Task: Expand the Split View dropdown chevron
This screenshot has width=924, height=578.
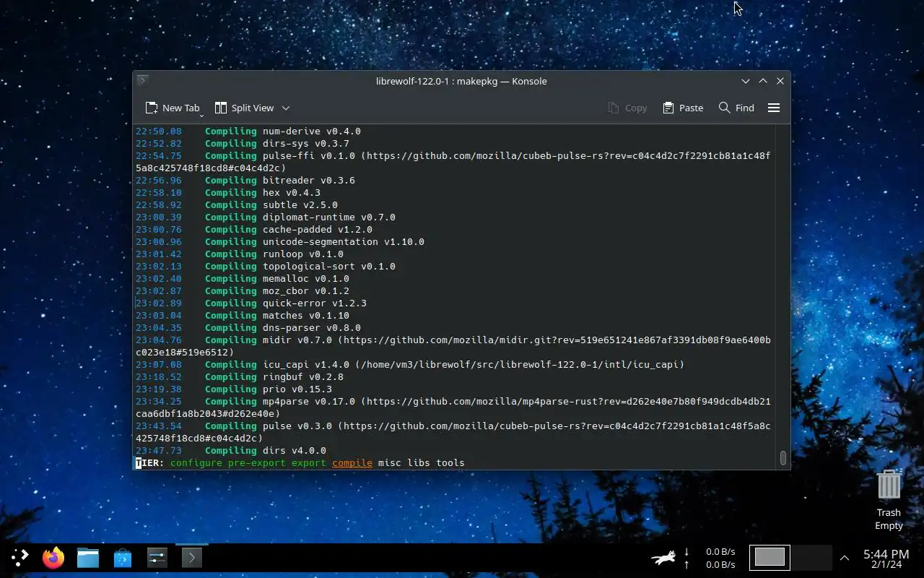Action: tap(286, 108)
